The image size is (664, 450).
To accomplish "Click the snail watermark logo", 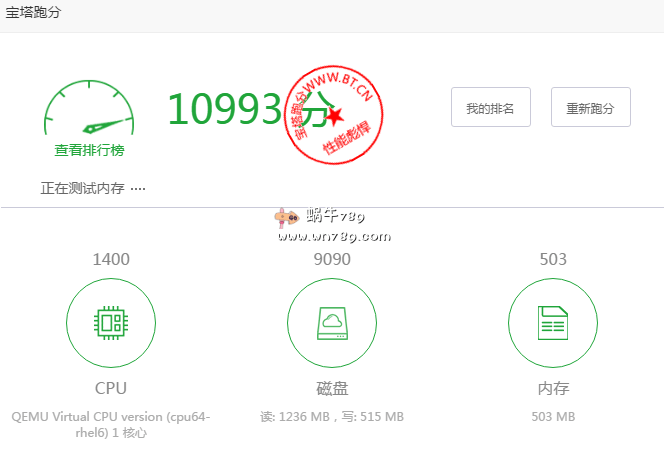I will coord(287,217).
